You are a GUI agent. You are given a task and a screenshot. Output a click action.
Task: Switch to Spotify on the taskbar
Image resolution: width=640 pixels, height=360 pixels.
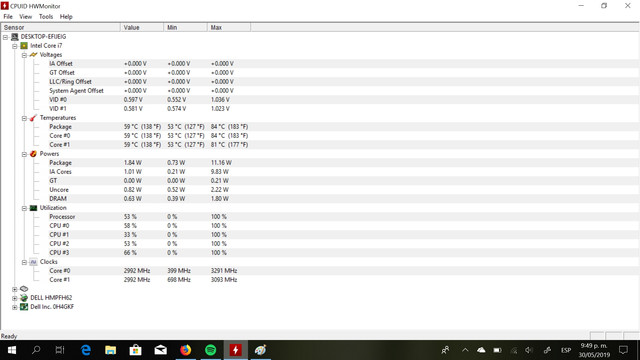tap(211, 350)
